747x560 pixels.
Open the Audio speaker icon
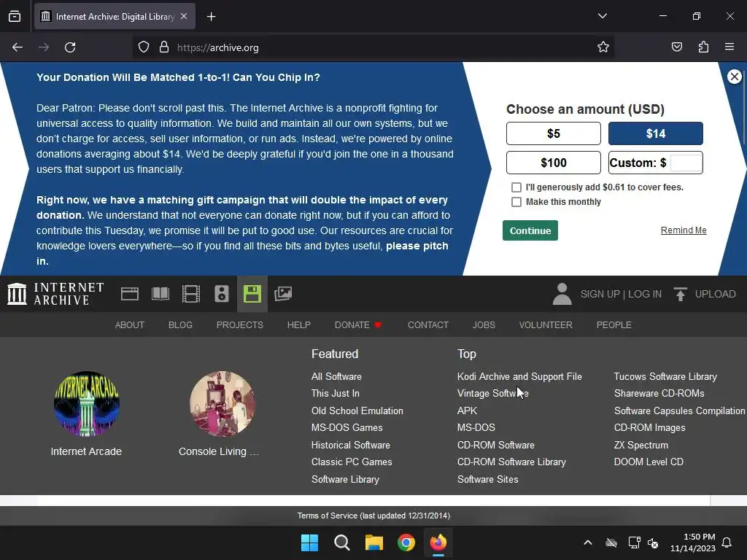(222, 294)
